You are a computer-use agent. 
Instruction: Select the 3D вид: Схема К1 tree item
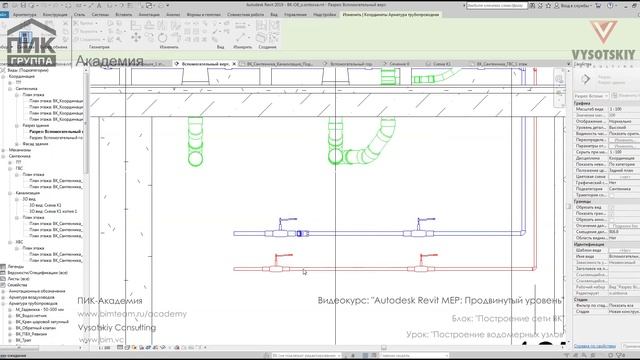[x=45, y=205]
